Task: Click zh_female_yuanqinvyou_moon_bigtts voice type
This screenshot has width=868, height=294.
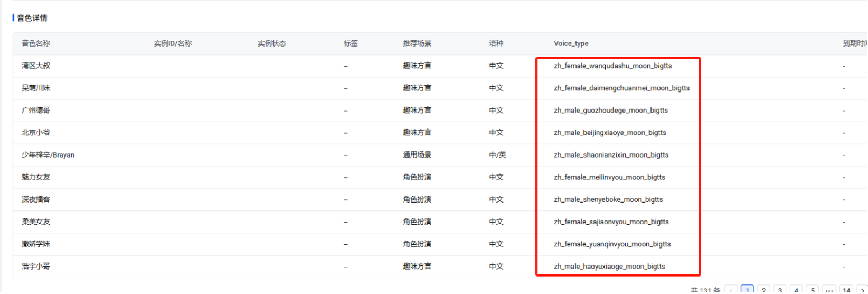Action: click(612, 244)
